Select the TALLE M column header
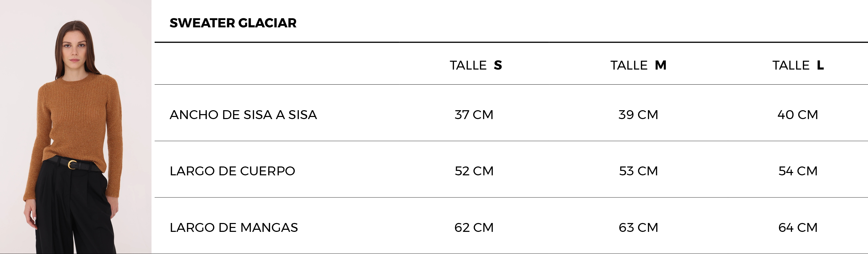The height and width of the screenshot is (254, 868). point(638,65)
